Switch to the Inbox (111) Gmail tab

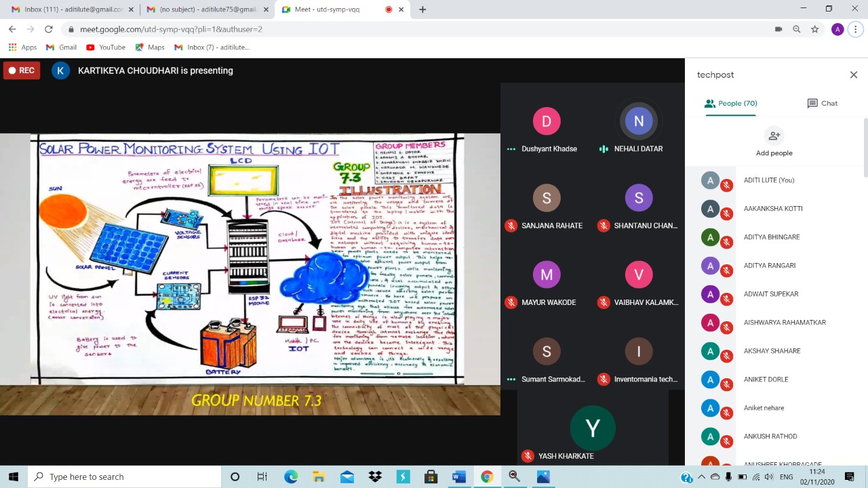tap(72, 9)
